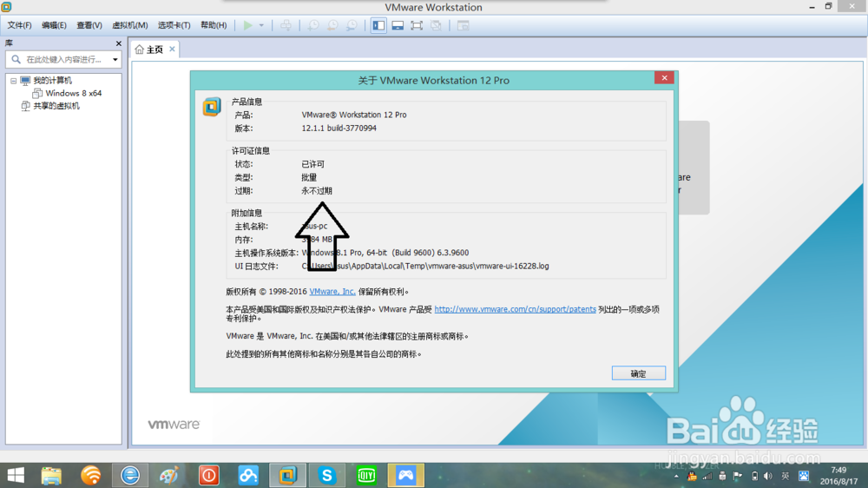868x488 pixels.
Task: Click the volume speaker tray icon
Action: pyautogui.click(x=768, y=476)
